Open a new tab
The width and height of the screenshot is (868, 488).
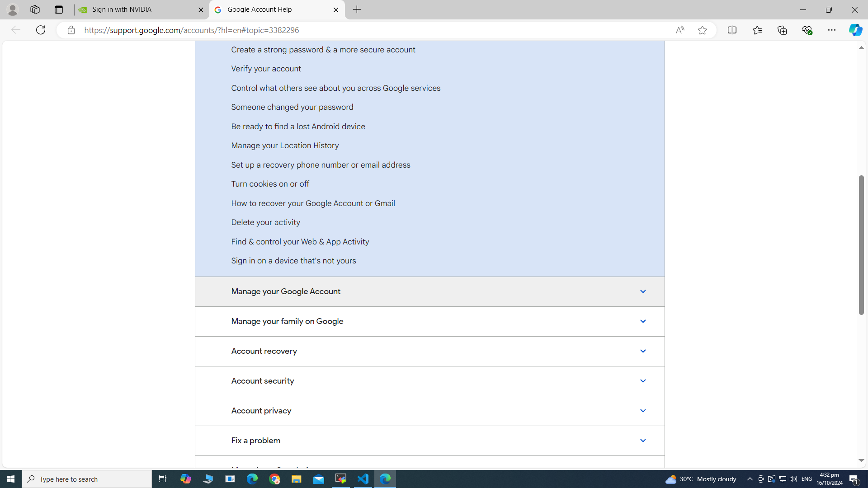(357, 9)
